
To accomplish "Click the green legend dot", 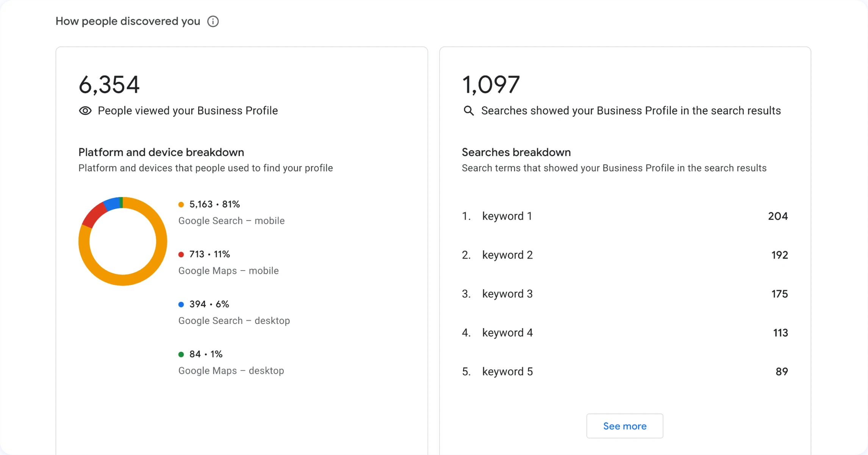I will [181, 355].
